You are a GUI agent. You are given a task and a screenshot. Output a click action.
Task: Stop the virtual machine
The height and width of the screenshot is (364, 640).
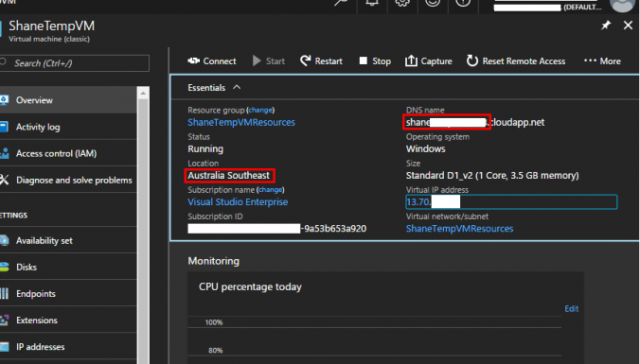pyautogui.click(x=375, y=61)
